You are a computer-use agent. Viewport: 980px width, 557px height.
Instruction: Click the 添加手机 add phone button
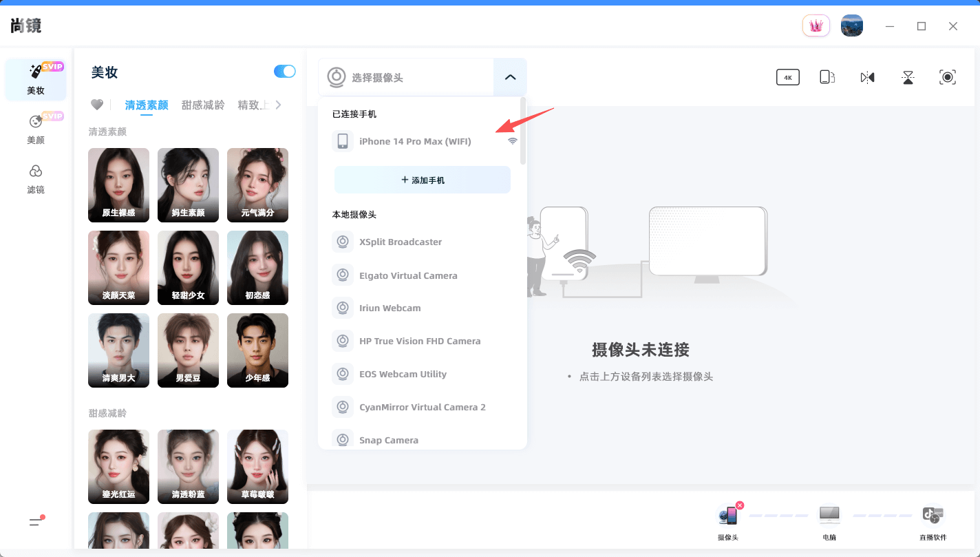[x=423, y=180]
